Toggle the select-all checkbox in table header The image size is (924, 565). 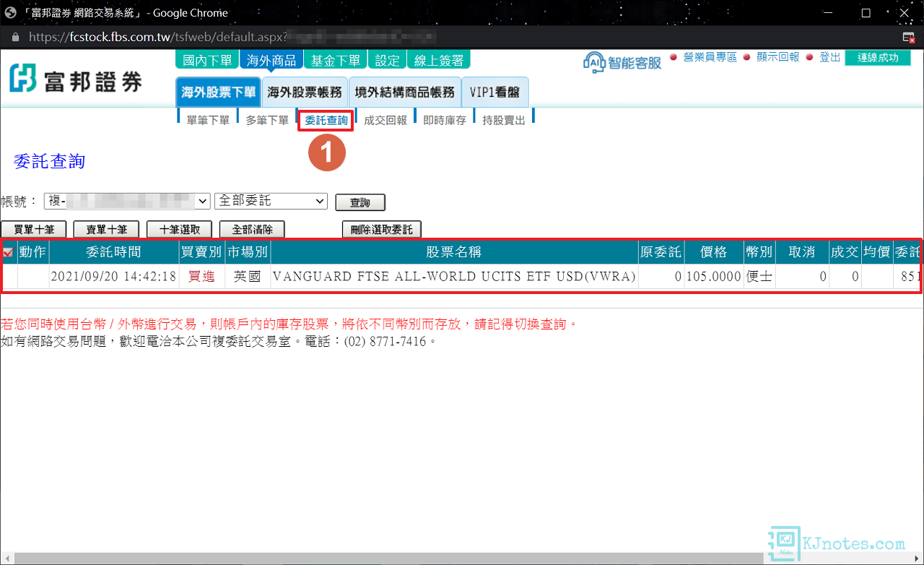click(8, 252)
